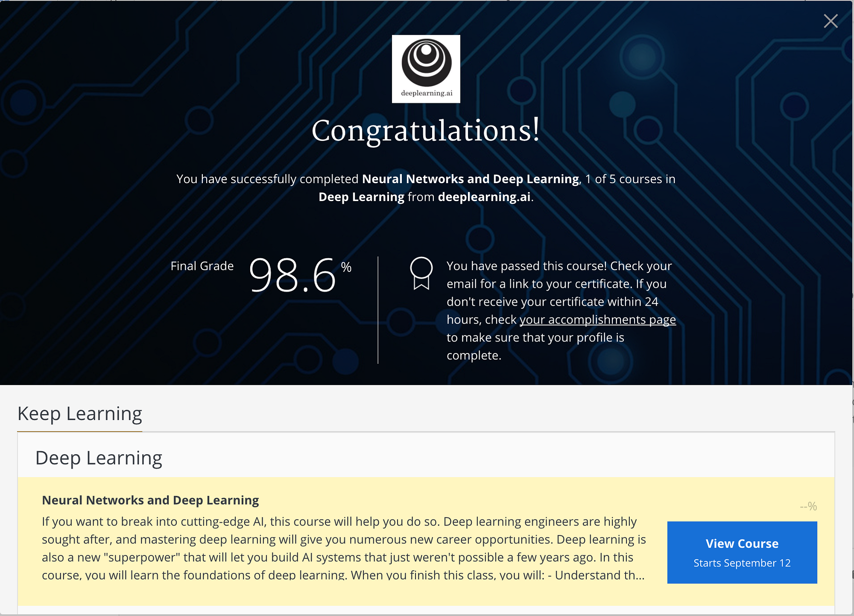854x616 pixels.
Task: Click the 'Deep Learning' specialization heading
Action: 99,458
